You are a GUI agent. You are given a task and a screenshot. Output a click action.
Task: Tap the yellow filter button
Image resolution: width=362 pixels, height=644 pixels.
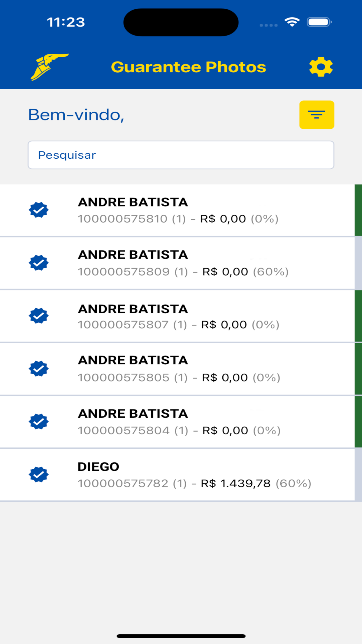tap(317, 115)
